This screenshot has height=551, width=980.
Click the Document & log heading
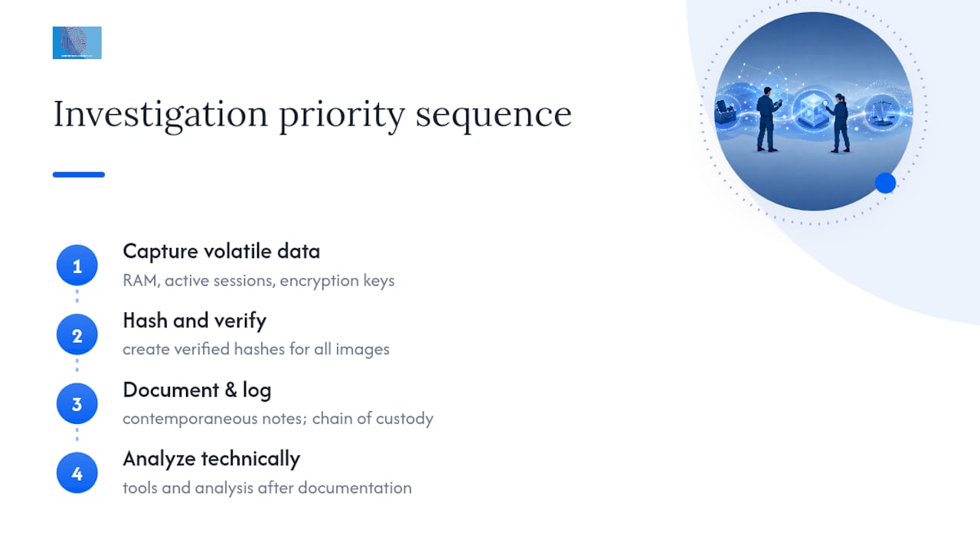(197, 390)
